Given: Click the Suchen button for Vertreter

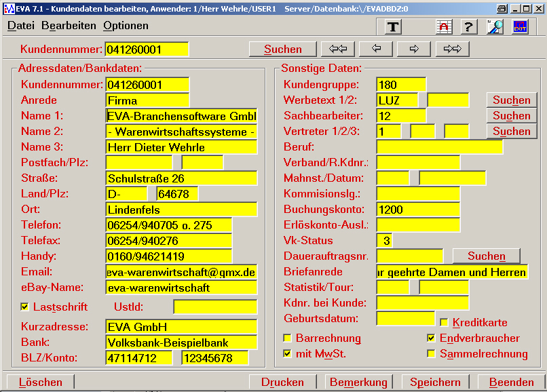Looking at the screenshot, I should (x=512, y=132).
